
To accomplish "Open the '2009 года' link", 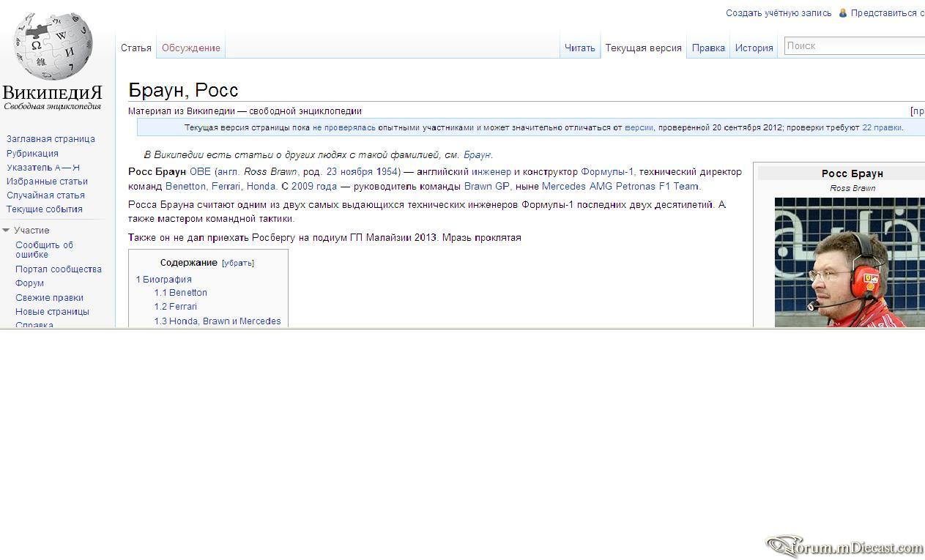I will [x=314, y=187].
